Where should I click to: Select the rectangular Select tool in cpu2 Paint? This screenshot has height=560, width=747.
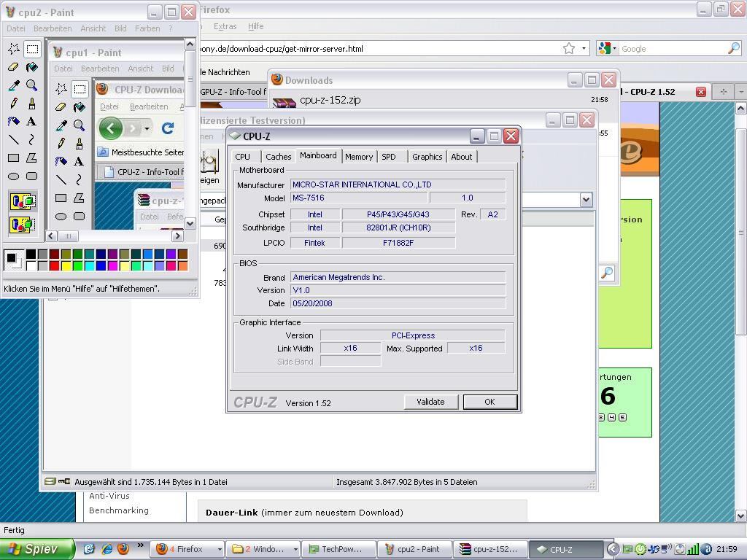point(32,49)
